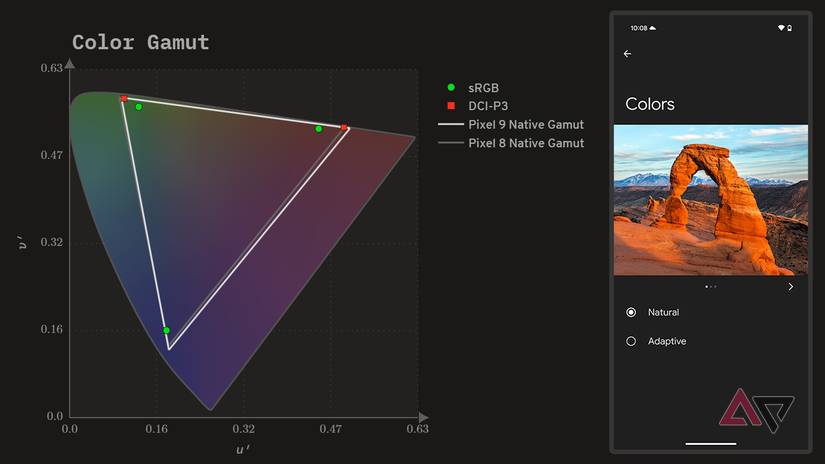Click the red DCI-P3 green-primary marker
The height and width of the screenshot is (464, 825).
click(x=124, y=98)
